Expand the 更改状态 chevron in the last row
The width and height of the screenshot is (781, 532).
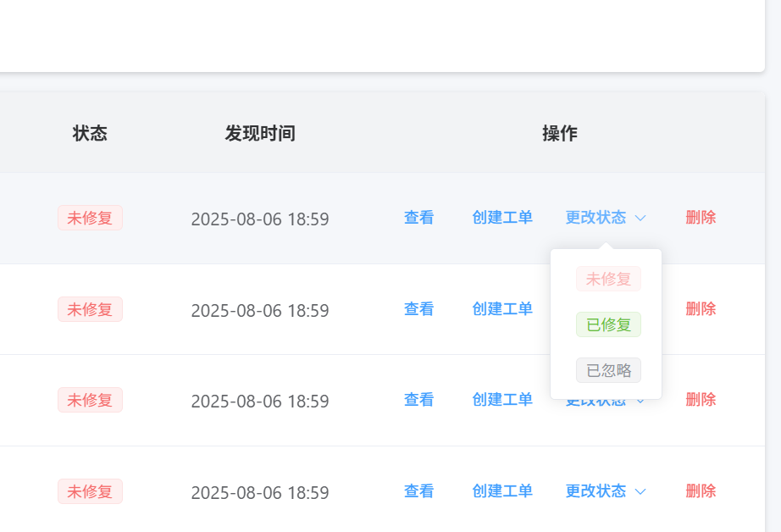coord(640,491)
